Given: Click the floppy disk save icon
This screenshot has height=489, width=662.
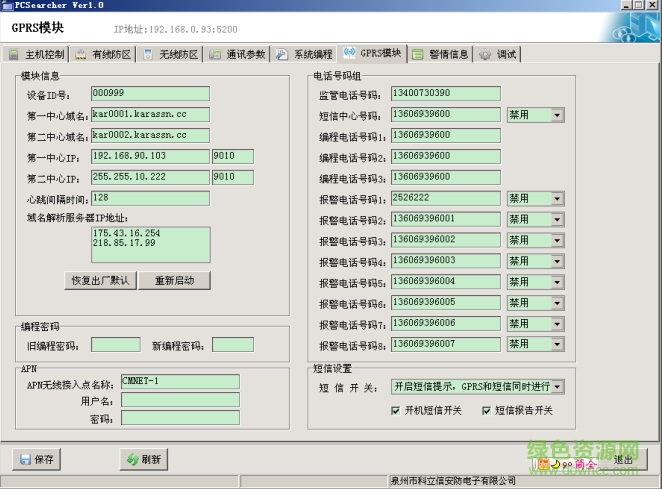Looking at the screenshot, I should pyautogui.click(x=24, y=460).
